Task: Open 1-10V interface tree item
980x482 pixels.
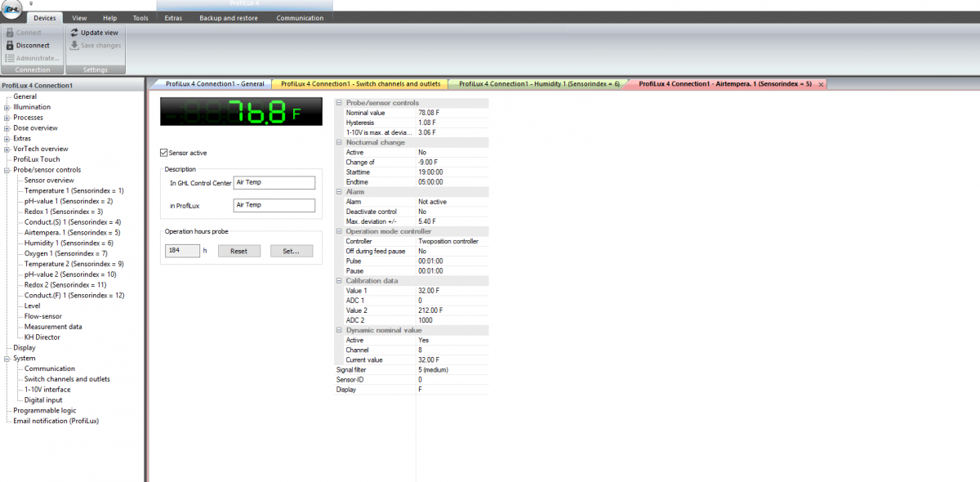Action: (x=47, y=390)
